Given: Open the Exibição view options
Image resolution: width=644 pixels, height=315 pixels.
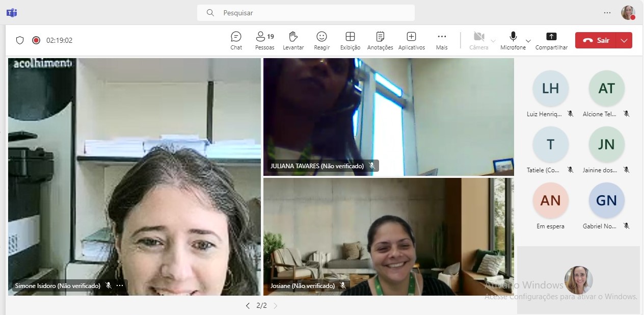Looking at the screenshot, I should (x=350, y=40).
